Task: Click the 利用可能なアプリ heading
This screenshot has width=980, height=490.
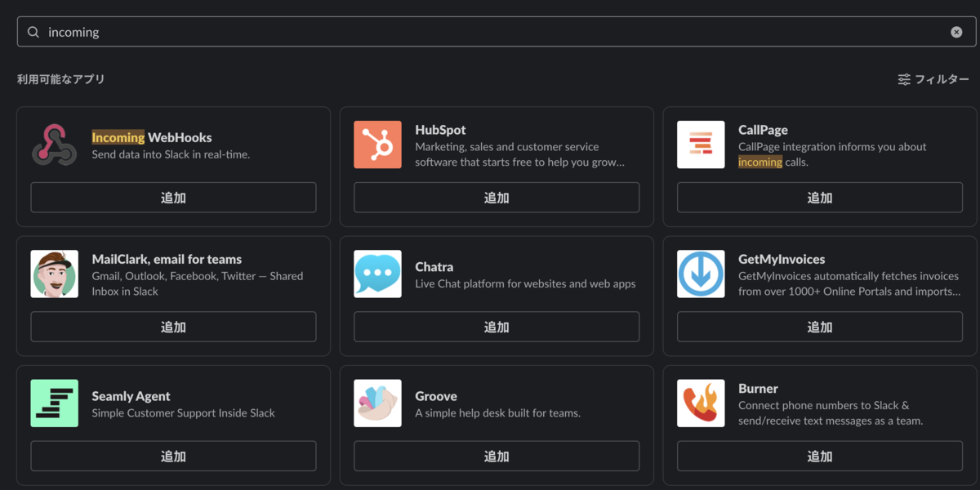Action: coord(60,79)
